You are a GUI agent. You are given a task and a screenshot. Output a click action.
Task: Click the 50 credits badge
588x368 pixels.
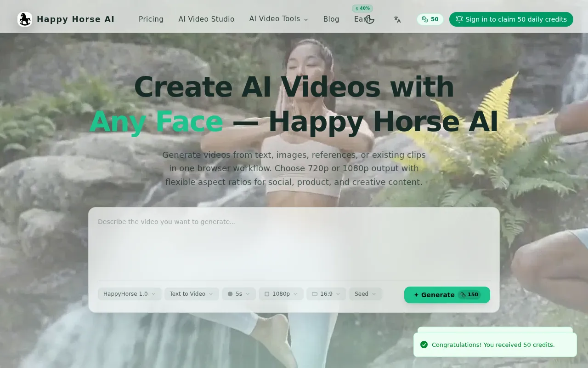click(430, 19)
